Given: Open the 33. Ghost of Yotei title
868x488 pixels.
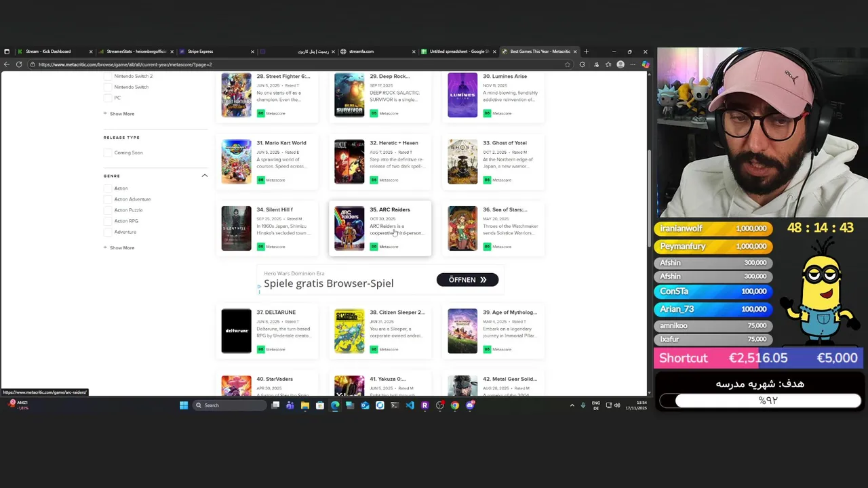Looking at the screenshot, I should (505, 143).
